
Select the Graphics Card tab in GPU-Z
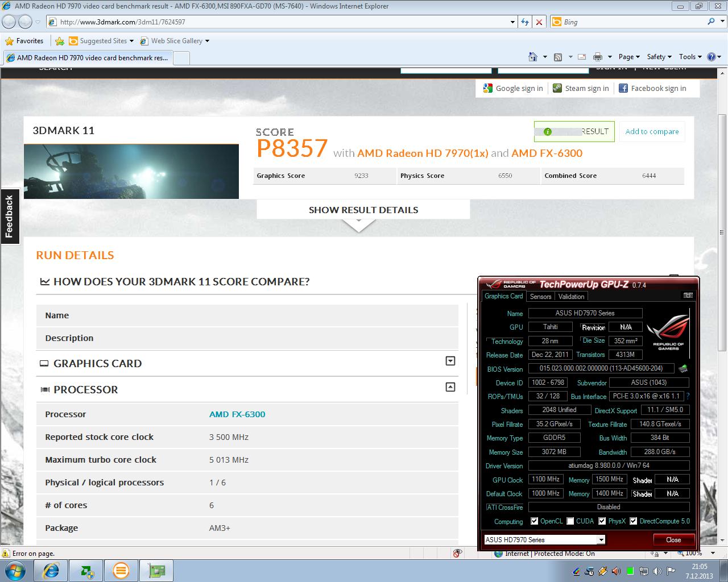503,296
